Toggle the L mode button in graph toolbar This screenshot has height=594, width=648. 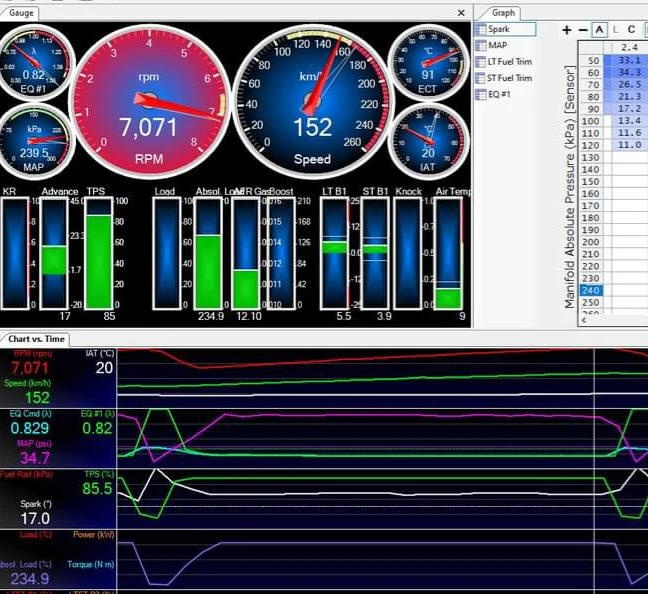[x=615, y=30]
